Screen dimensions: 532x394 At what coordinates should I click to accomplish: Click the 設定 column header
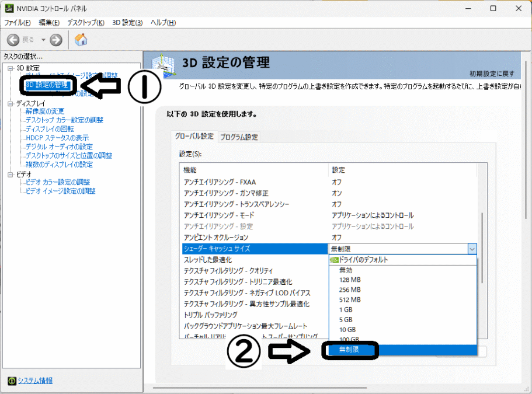pos(402,170)
